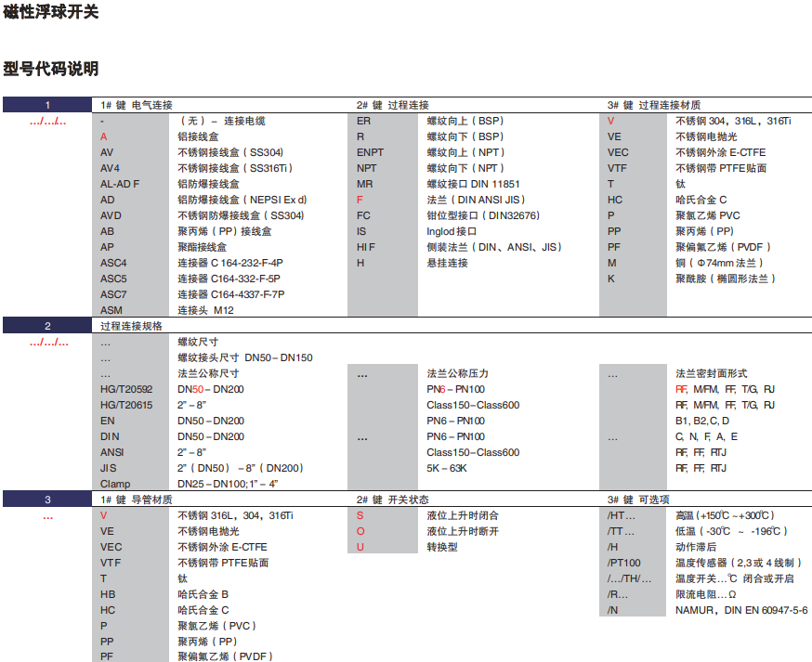Select the text 温度开关…℃ 闭合或开启
The height and width of the screenshot is (662, 812).
tap(735, 578)
